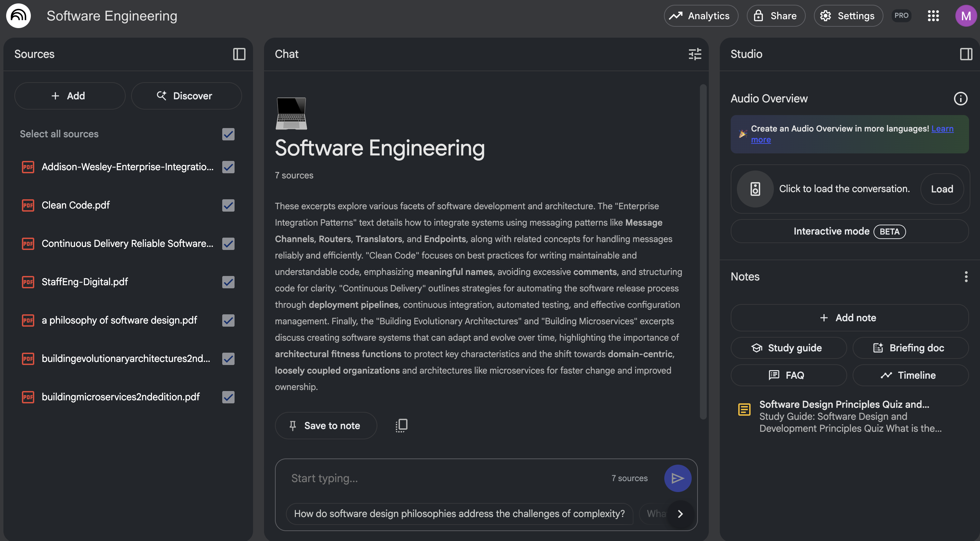This screenshot has height=541, width=980.
Task: Open Notes three-dot options menu
Action: pos(966,277)
